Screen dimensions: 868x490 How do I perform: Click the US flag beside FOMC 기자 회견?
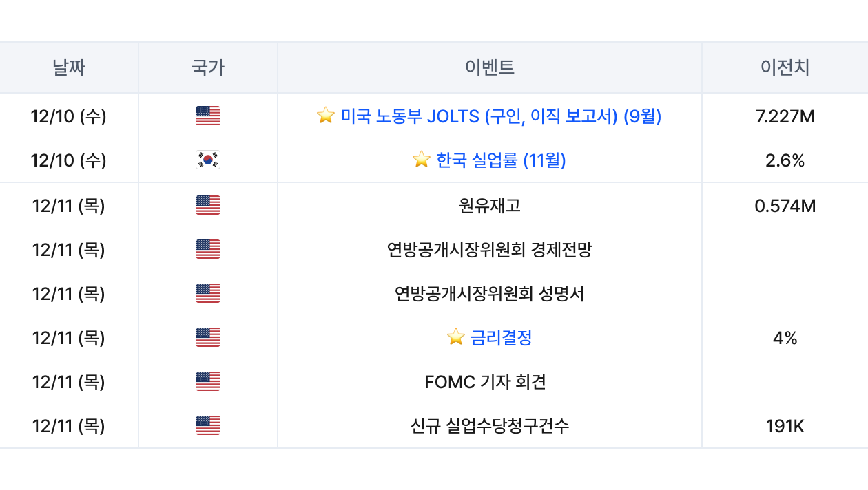(207, 381)
